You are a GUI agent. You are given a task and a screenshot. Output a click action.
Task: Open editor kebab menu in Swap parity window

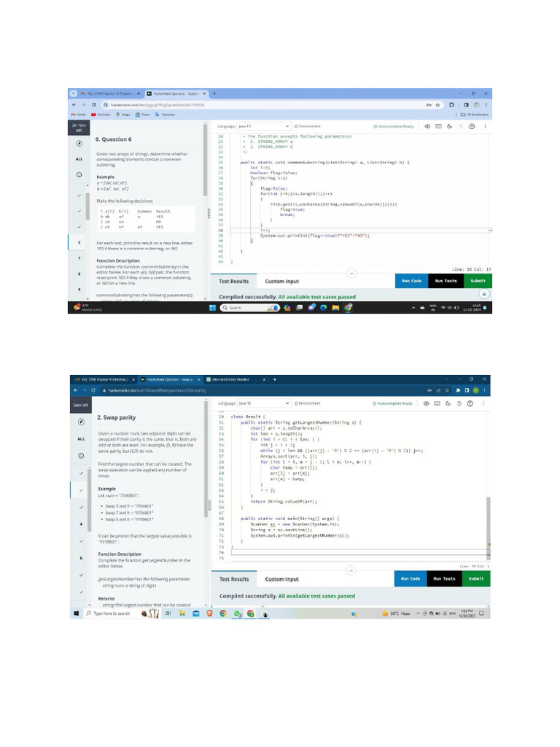tap(483, 403)
